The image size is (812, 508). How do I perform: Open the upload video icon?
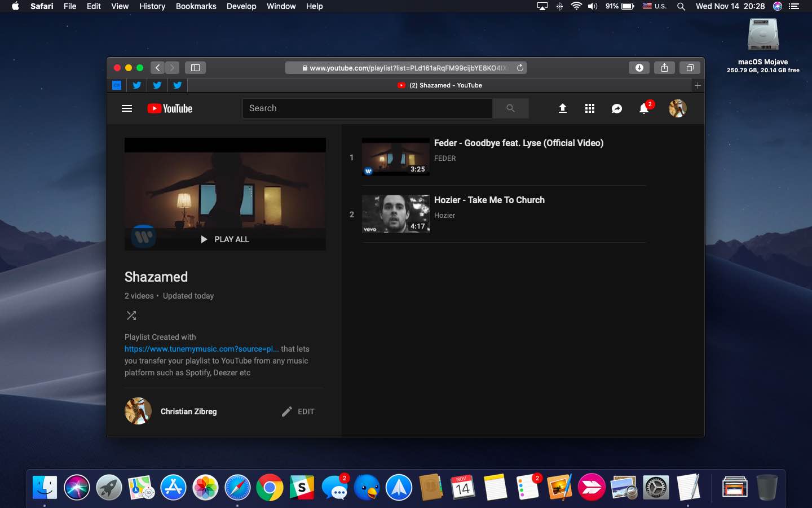coord(562,108)
